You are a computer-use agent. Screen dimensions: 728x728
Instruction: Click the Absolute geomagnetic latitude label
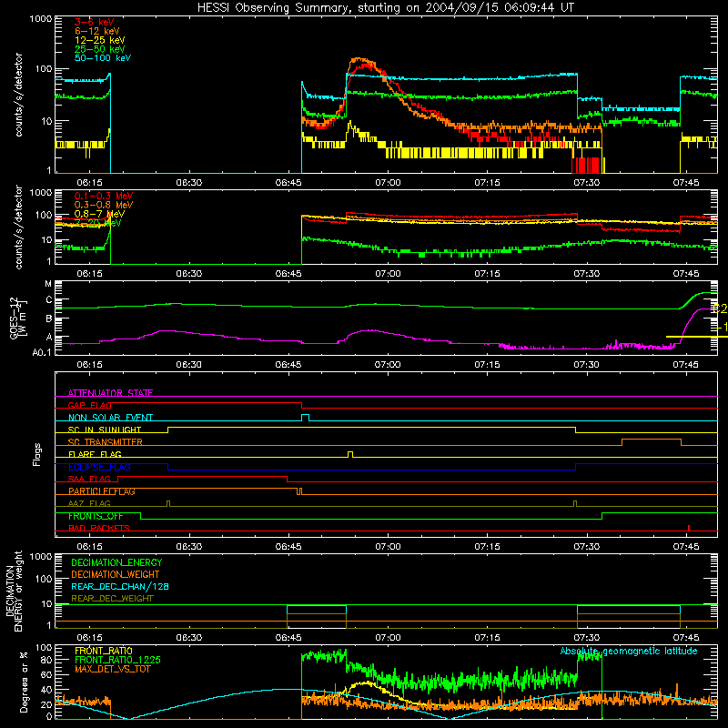click(x=629, y=651)
